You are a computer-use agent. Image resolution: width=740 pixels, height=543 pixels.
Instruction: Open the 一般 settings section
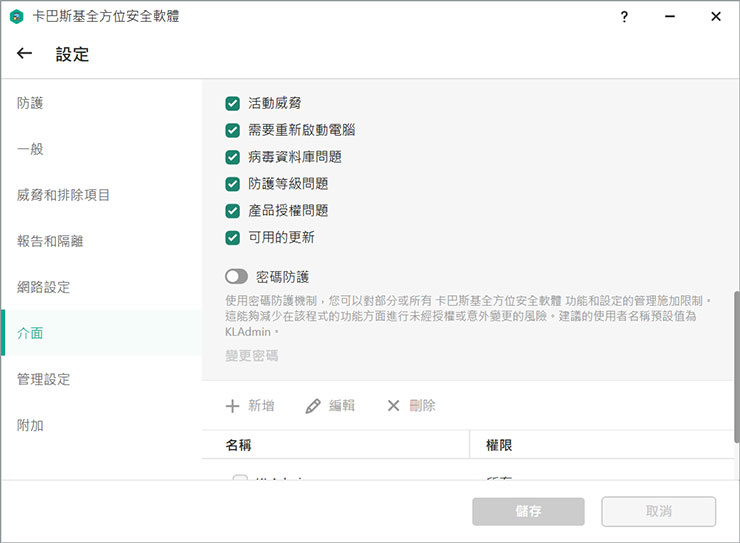coord(101,149)
